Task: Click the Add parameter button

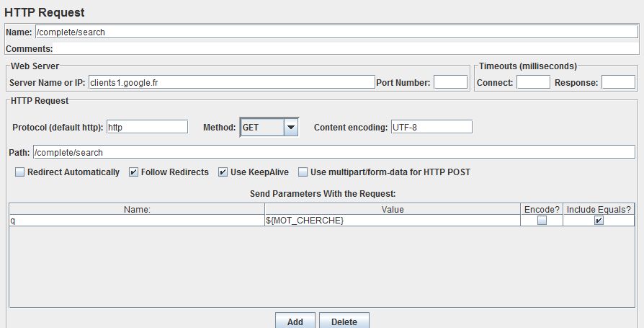Action: click(x=295, y=321)
